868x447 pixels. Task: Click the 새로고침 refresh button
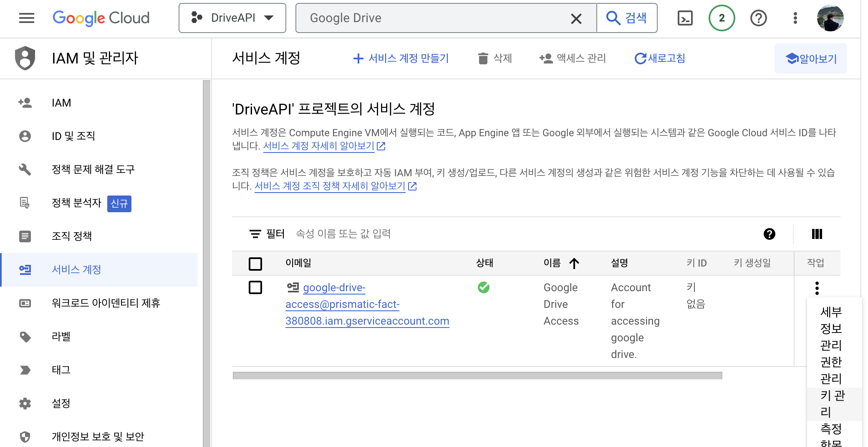click(660, 58)
